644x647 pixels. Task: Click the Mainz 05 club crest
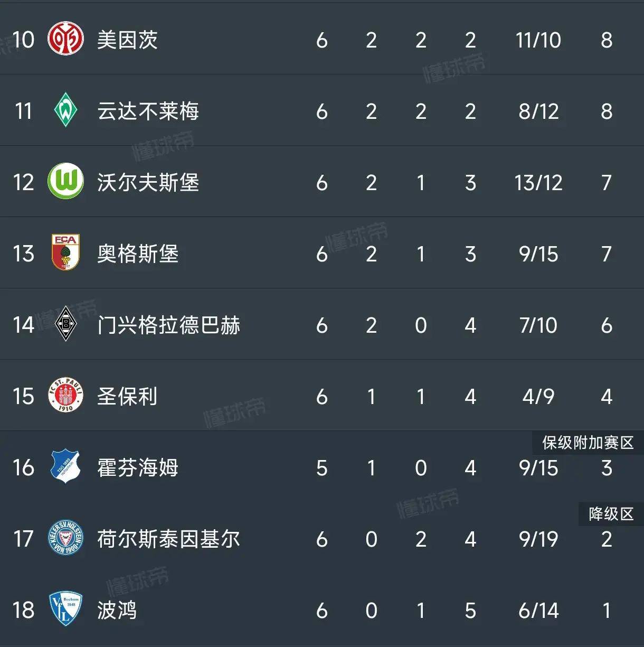(x=65, y=39)
